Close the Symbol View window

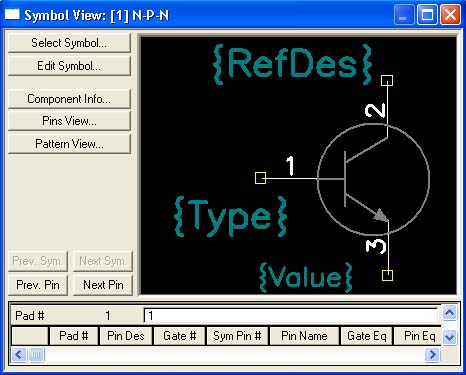pyautogui.click(x=450, y=15)
